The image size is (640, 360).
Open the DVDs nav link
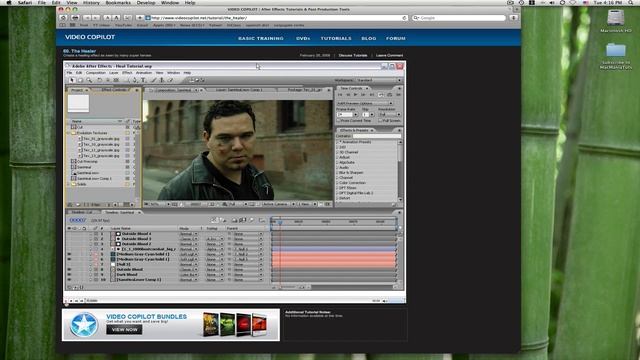(303, 38)
